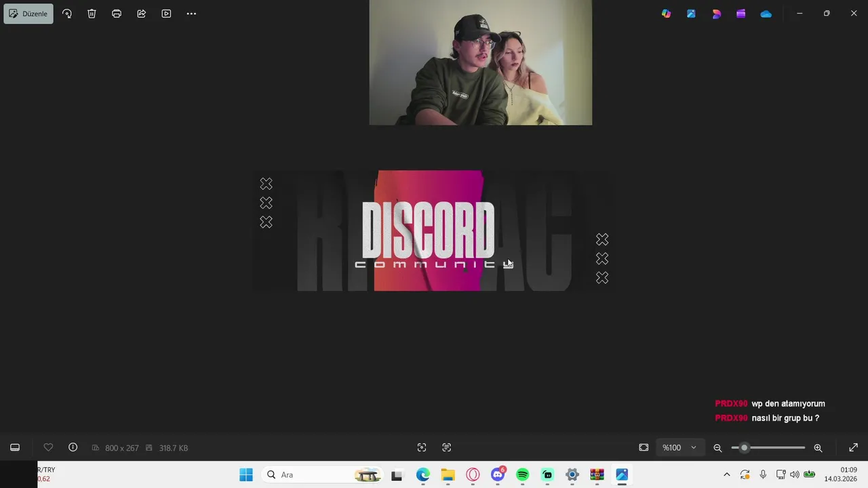Show file info with the info icon
The width and height of the screenshot is (868, 488).
point(73,447)
